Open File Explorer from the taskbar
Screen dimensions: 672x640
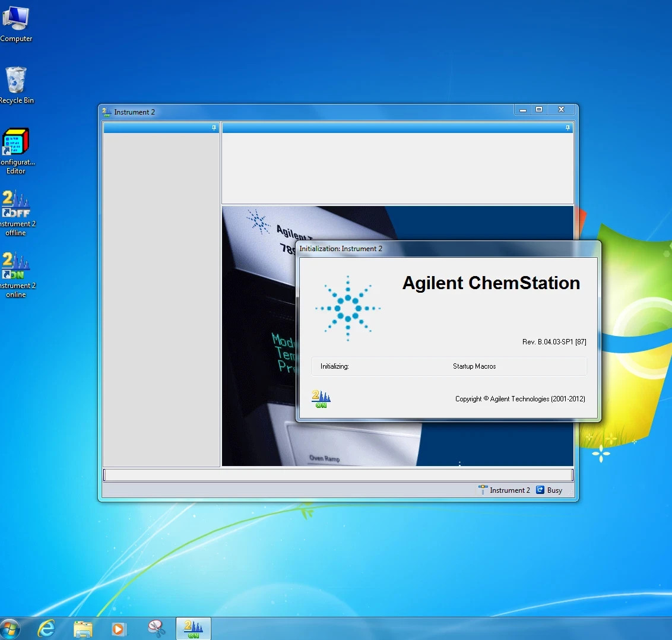click(x=83, y=629)
